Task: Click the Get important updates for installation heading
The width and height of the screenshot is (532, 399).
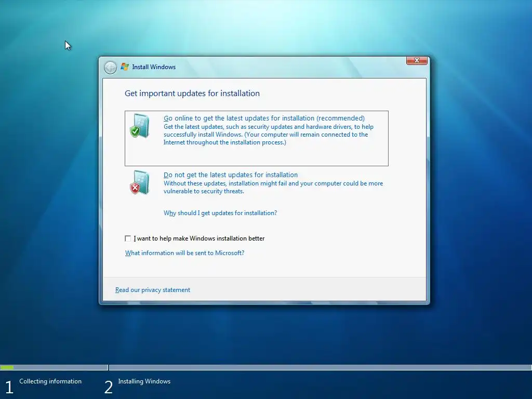Action: click(x=192, y=94)
